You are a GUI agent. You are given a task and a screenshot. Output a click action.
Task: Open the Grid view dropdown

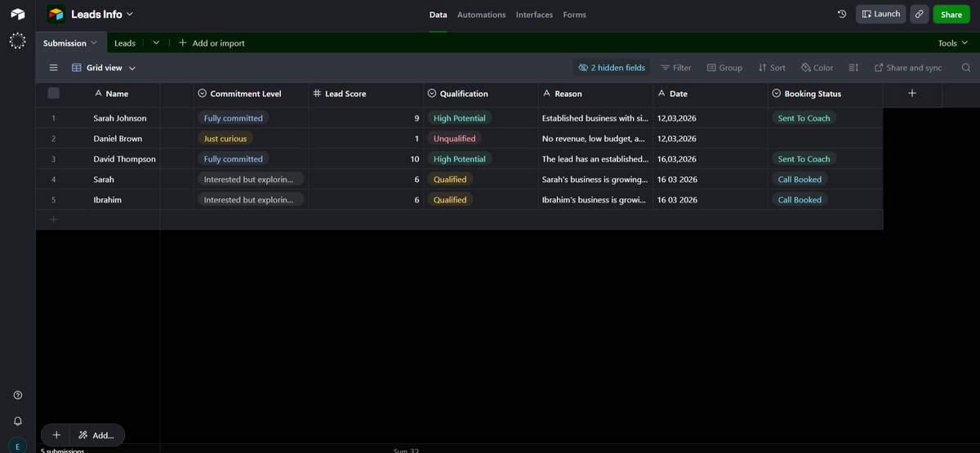click(104, 68)
